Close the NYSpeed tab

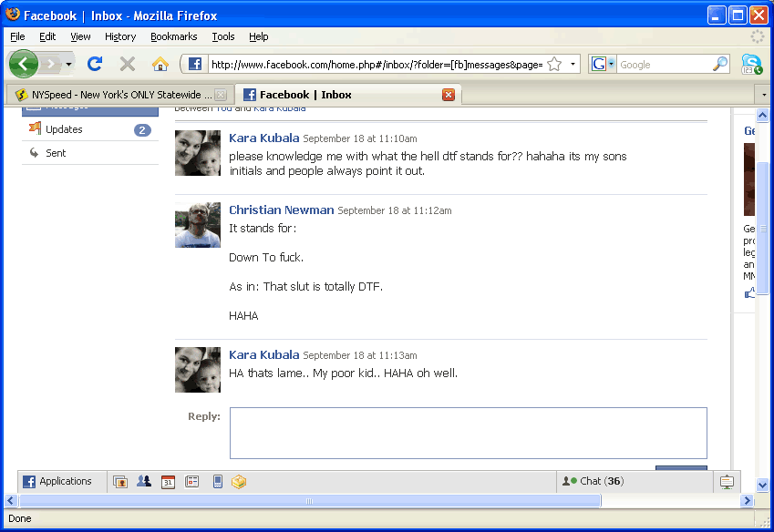[222, 95]
